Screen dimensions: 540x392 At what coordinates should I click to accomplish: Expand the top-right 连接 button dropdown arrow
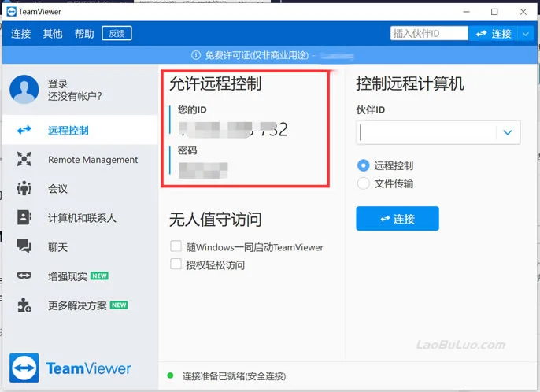pos(526,34)
